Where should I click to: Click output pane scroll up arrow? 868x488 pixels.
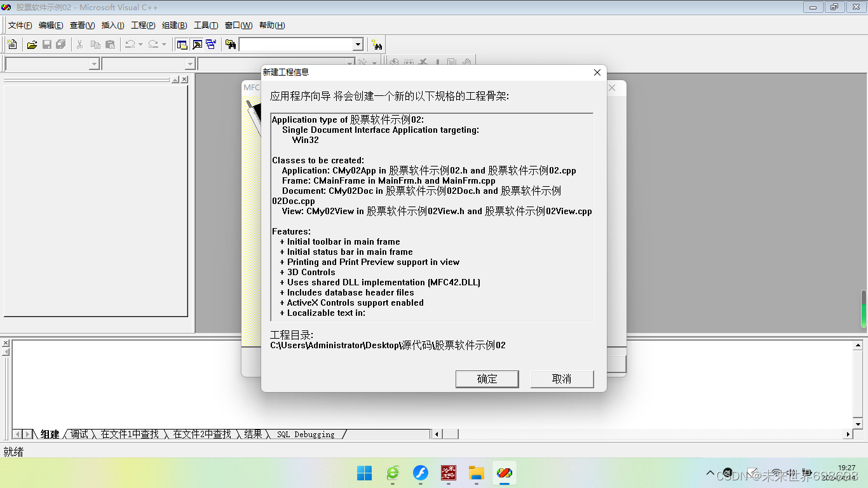click(858, 345)
